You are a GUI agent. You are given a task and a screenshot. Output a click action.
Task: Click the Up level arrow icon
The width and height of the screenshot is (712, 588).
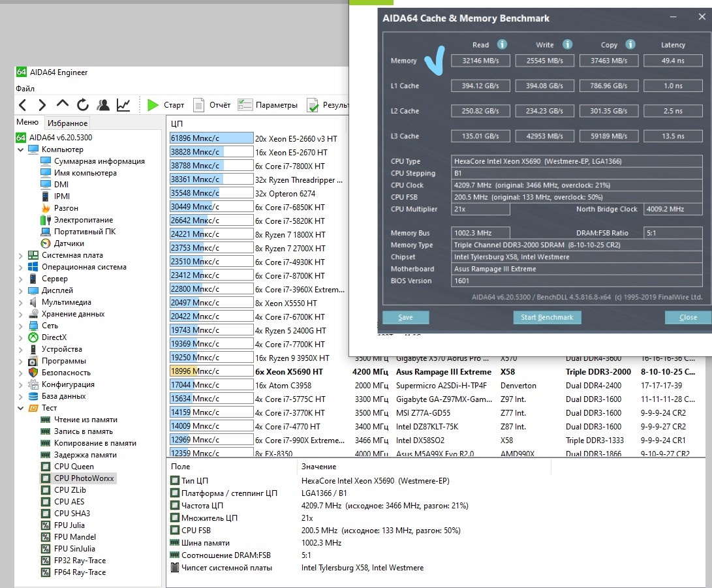62,104
